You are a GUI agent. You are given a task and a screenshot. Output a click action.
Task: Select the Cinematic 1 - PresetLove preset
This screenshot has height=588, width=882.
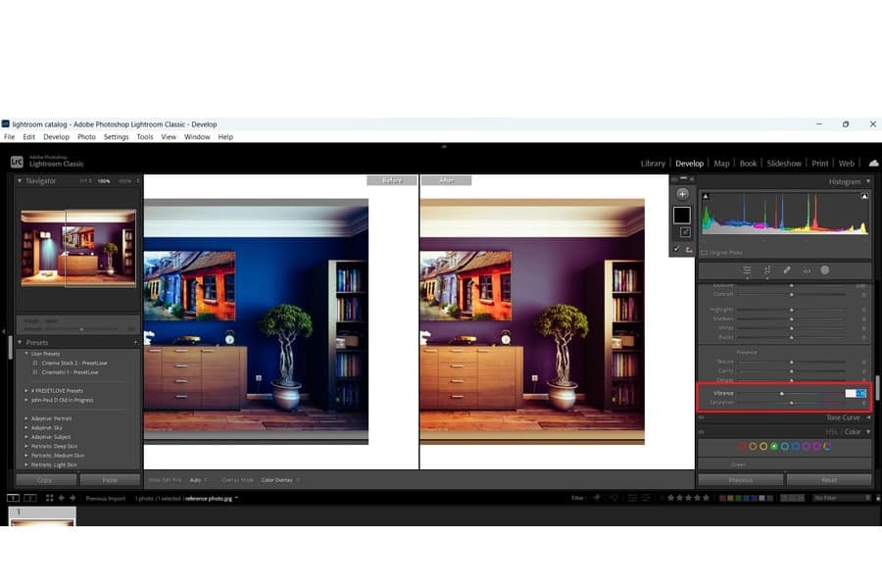pyautogui.click(x=70, y=372)
